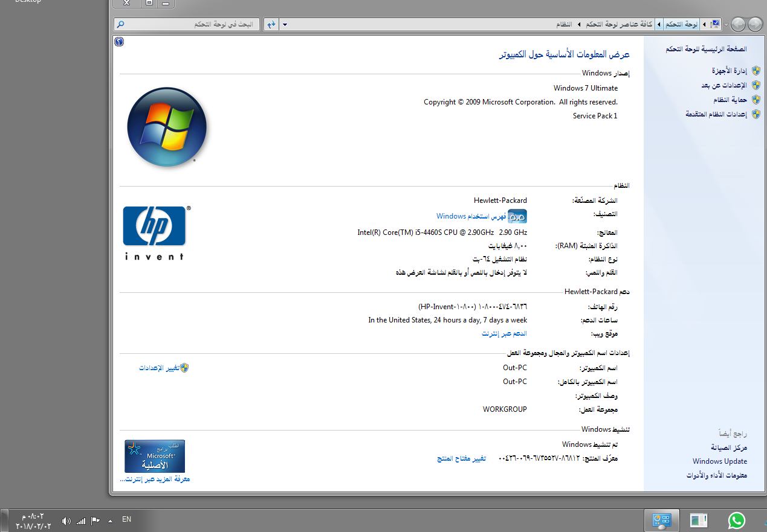Open Performance info and tools (معلومات الأداء والأدوات)
This screenshot has height=532, width=767.
coord(717,475)
